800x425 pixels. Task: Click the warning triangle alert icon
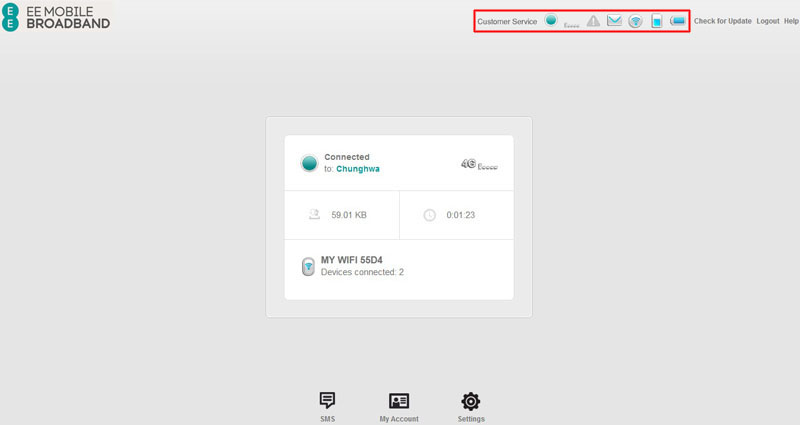click(x=593, y=21)
